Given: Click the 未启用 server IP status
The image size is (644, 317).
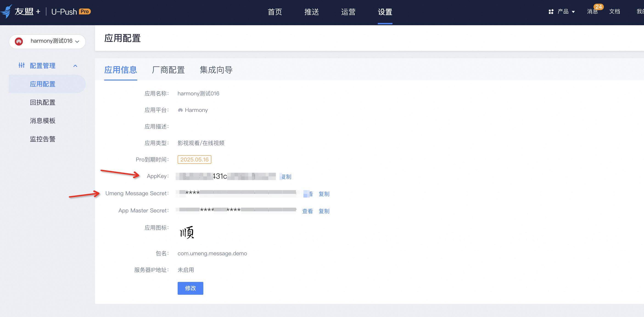Looking at the screenshot, I should point(185,270).
